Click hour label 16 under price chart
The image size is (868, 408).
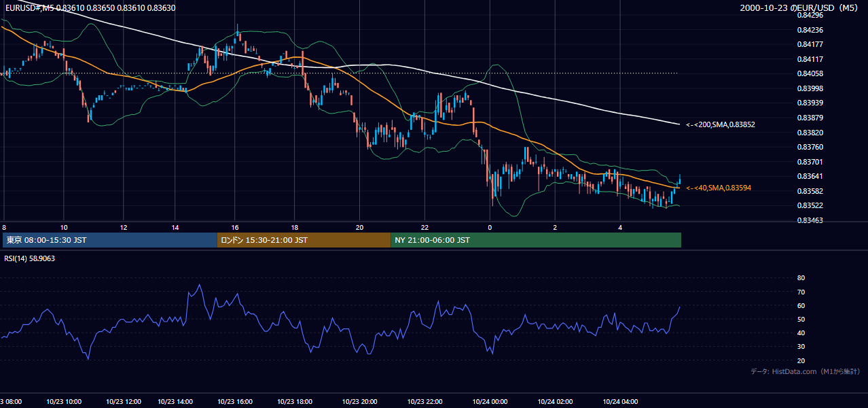point(235,227)
